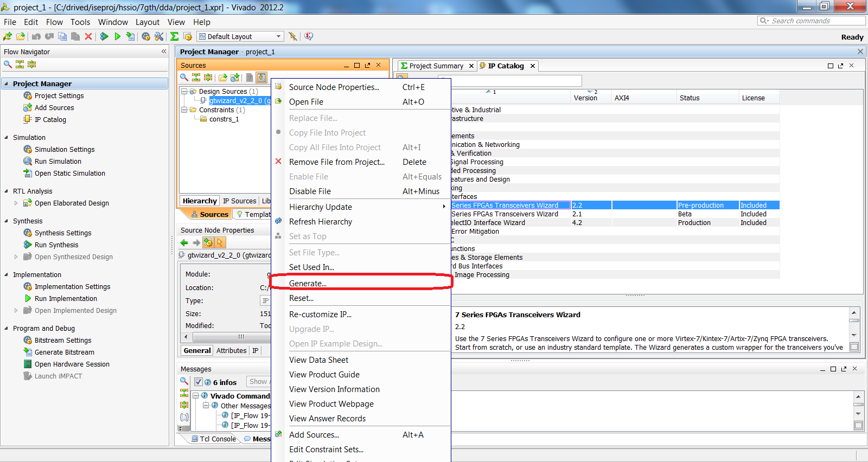Click the Search commands input field

tap(812, 21)
